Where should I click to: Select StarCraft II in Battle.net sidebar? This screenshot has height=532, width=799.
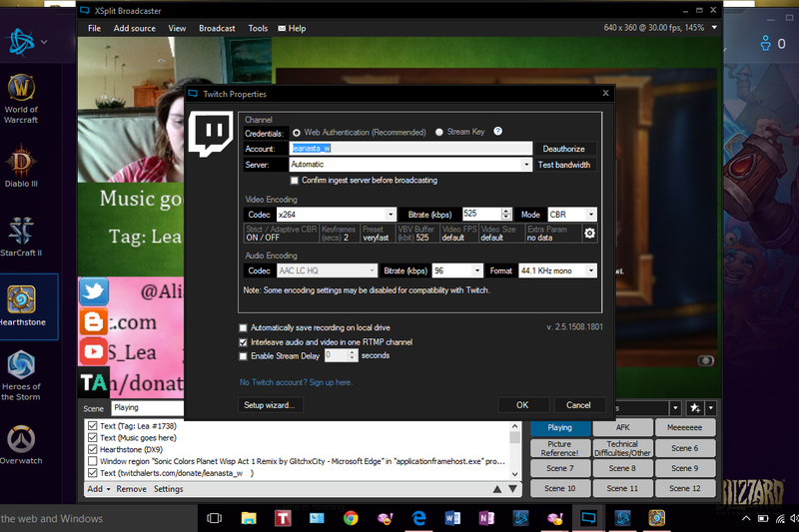(x=21, y=237)
